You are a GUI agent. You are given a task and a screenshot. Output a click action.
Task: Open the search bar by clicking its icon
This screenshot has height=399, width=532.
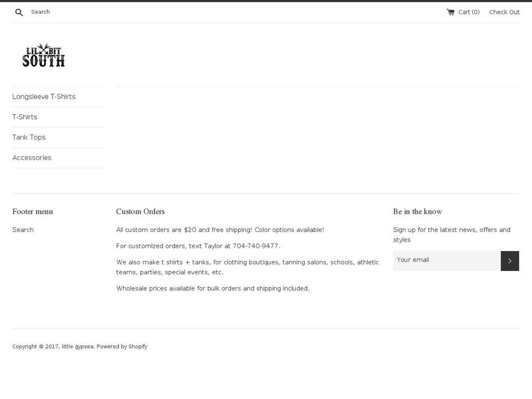point(18,12)
